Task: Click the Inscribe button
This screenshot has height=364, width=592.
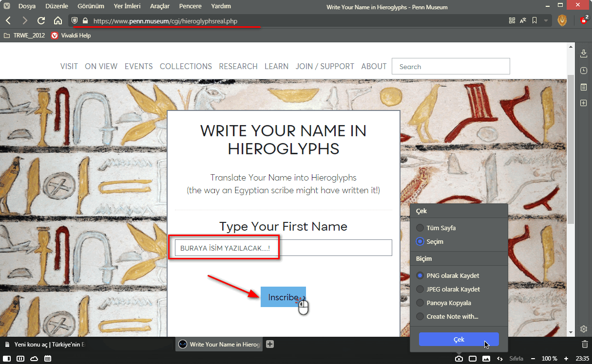Action: tap(283, 297)
